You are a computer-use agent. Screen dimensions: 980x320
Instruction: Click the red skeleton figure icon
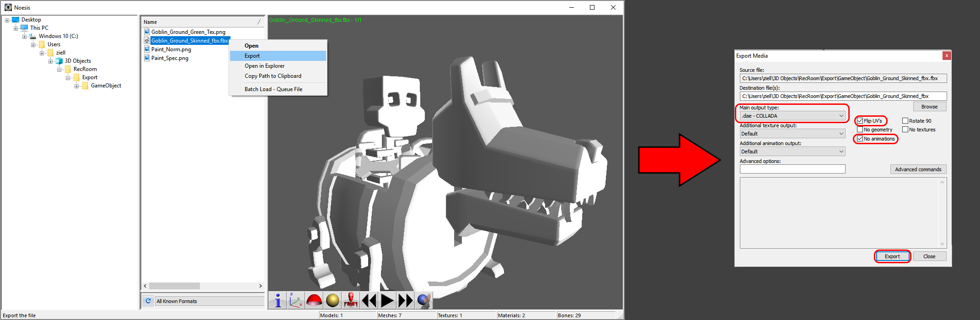pyautogui.click(x=351, y=301)
